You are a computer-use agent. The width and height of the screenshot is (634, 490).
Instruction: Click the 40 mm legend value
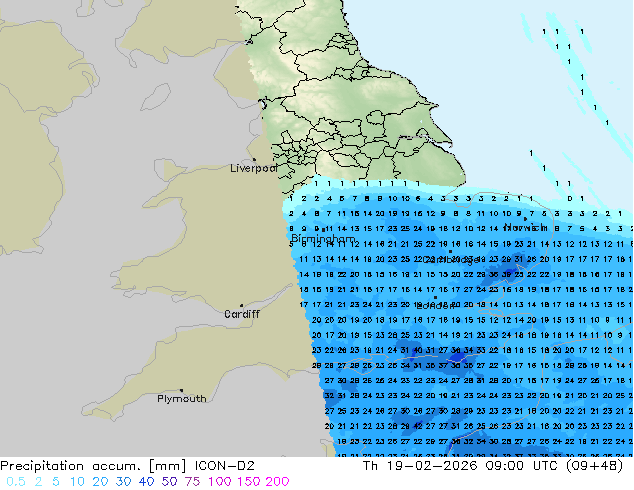[146, 482]
